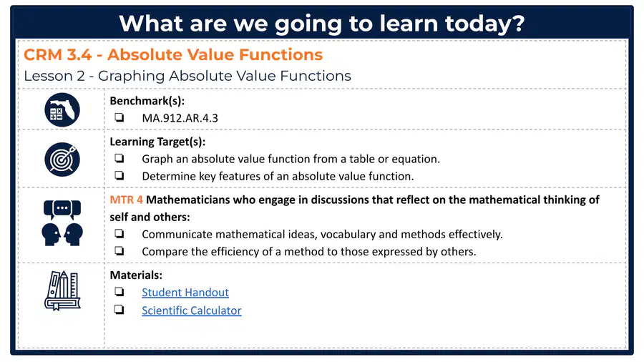644x362 pixels.
Task: Check the Determine key features box
Action: 119,176
